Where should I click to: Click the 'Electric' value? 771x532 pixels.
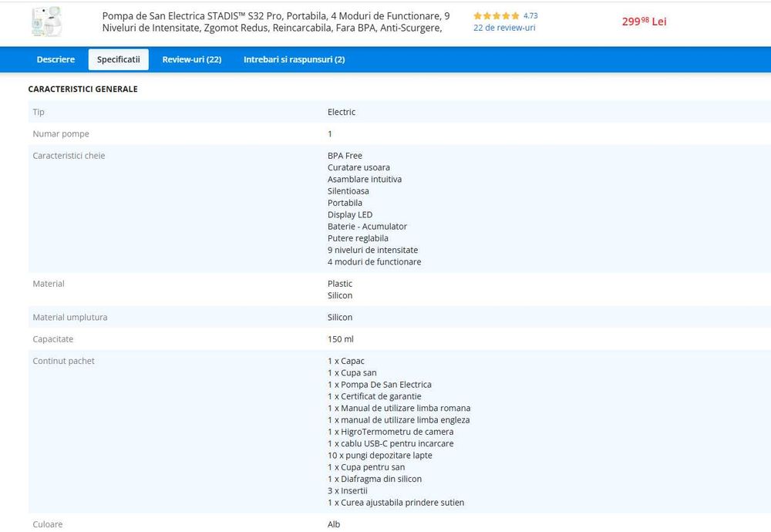click(x=342, y=112)
